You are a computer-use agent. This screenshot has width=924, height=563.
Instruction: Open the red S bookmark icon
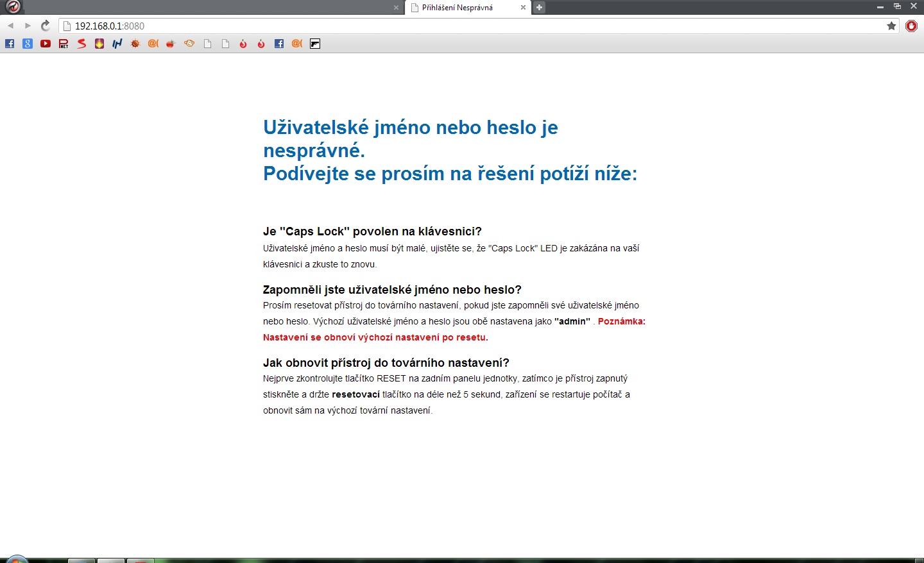81,44
